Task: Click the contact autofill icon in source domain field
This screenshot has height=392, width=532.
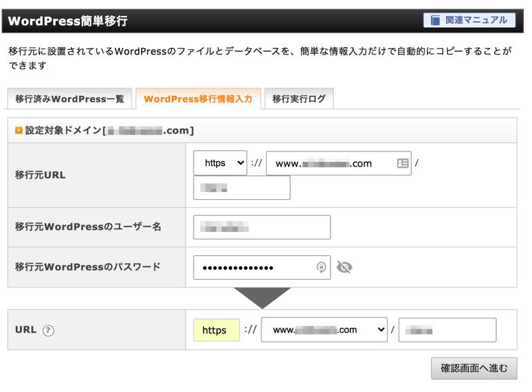Action: pyautogui.click(x=403, y=163)
